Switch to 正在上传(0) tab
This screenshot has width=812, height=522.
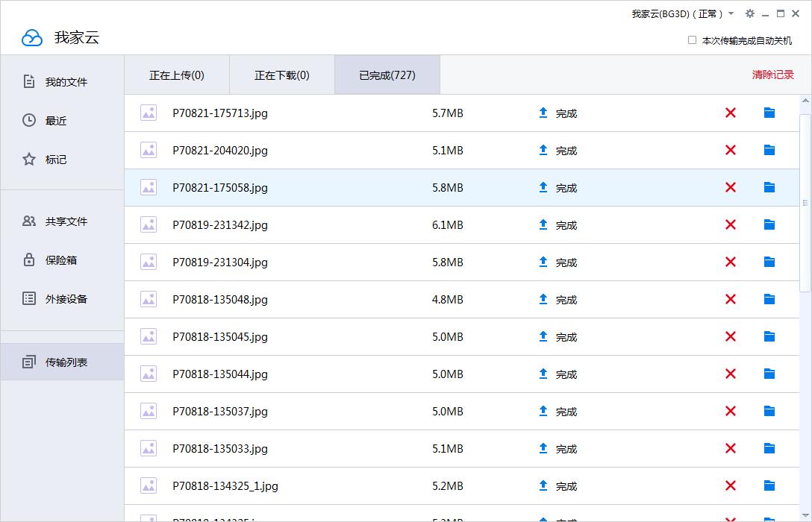coord(176,75)
